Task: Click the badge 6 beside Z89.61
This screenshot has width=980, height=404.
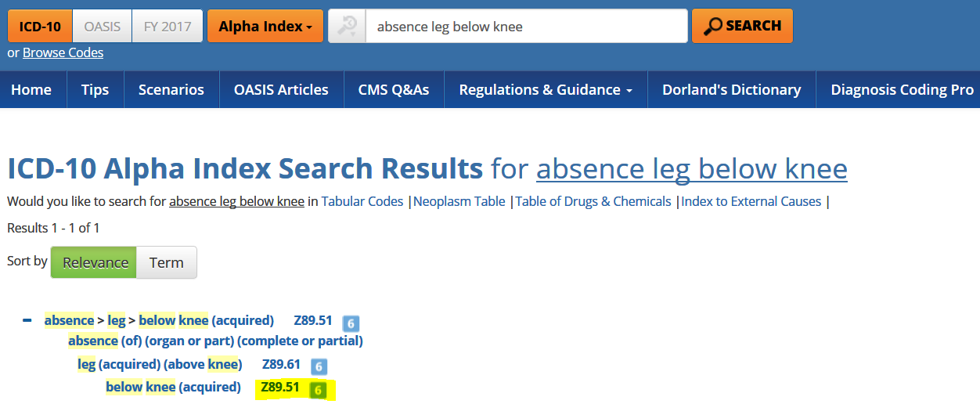Action: tap(318, 366)
